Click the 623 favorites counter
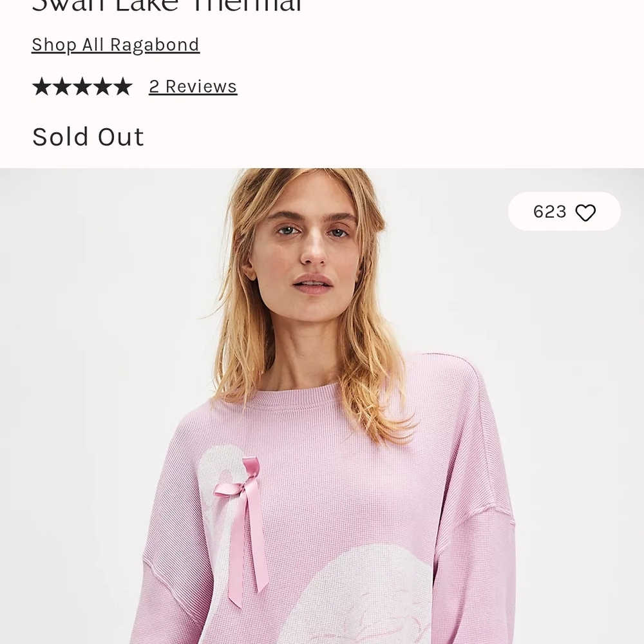This screenshot has width=644, height=644. (549, 211)
